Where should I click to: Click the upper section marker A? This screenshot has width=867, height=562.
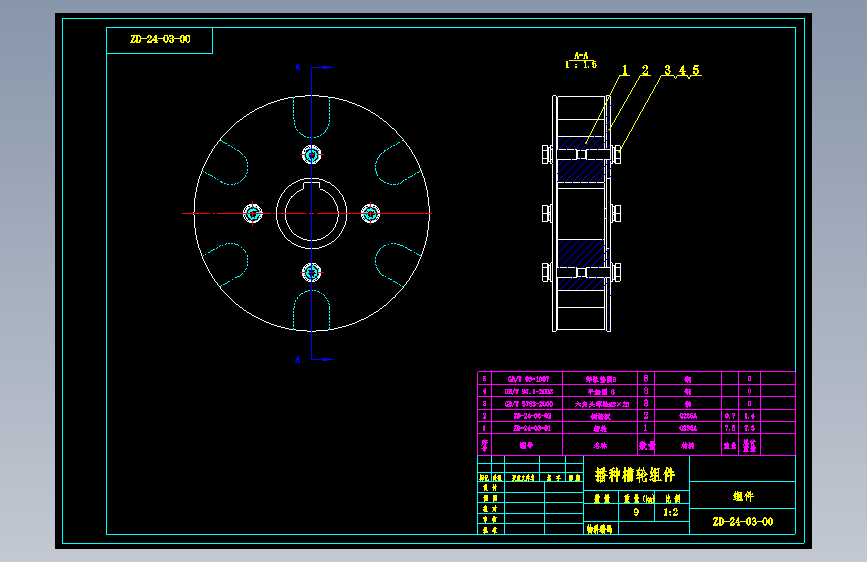coord(297,67)
